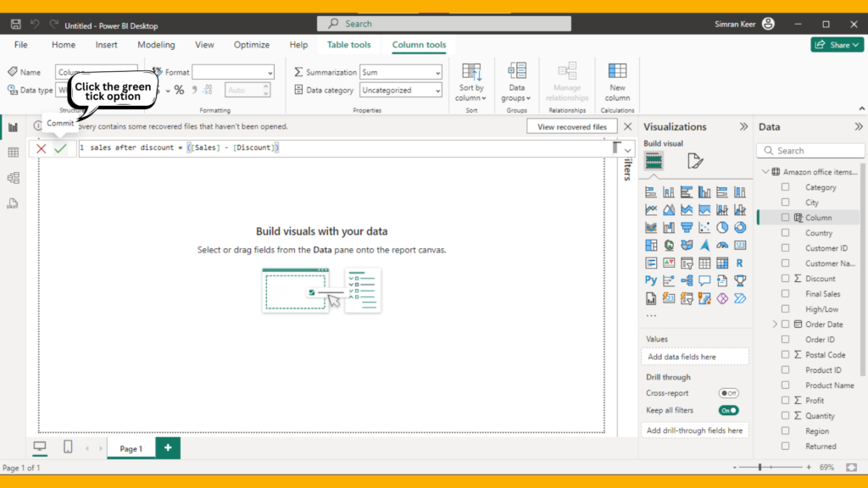Cancel the formula with the red X
This screenshot has width=868, height=488.
tap(41, 148)
